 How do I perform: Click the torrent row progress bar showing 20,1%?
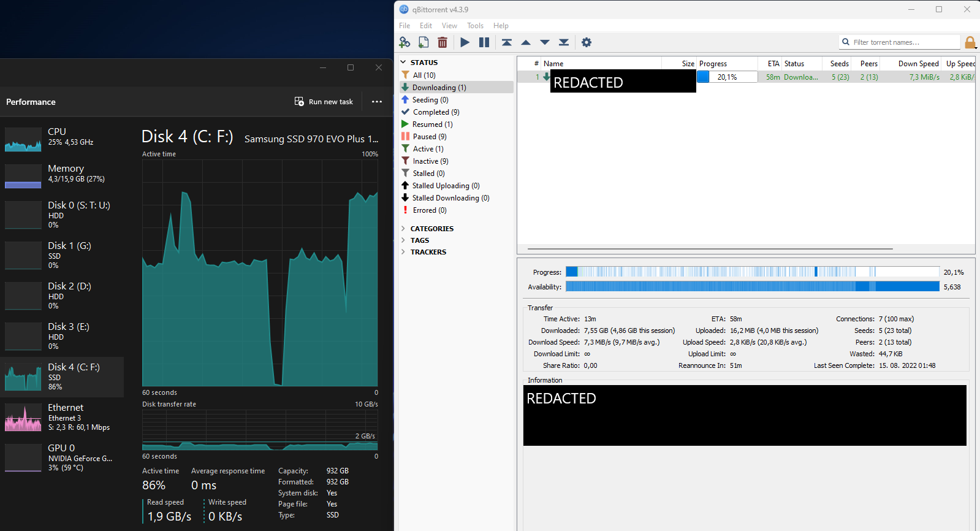pos(727,77)
